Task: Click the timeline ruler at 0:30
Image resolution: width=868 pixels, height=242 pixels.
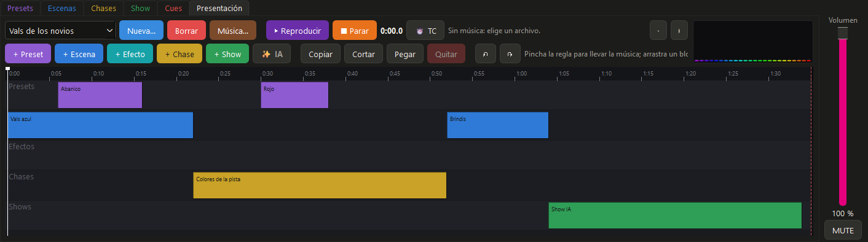Action: pyautogui.click(x=261, y=74)
